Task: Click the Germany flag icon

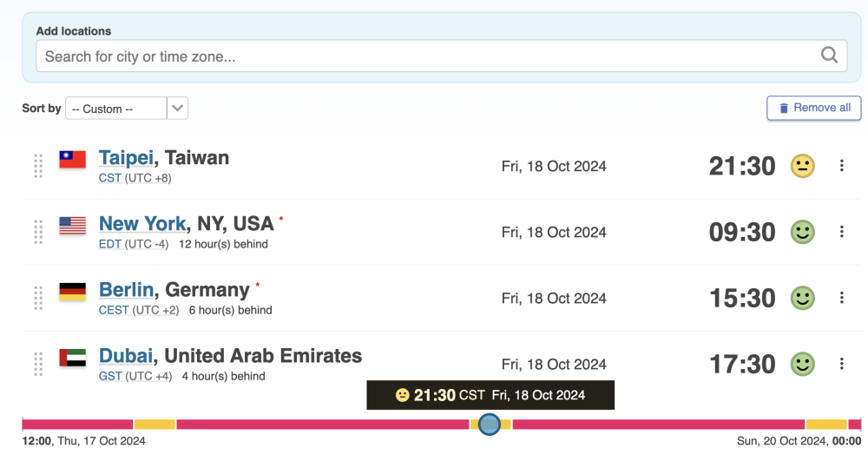Action: pyautogui.click(x=73, y=291)
